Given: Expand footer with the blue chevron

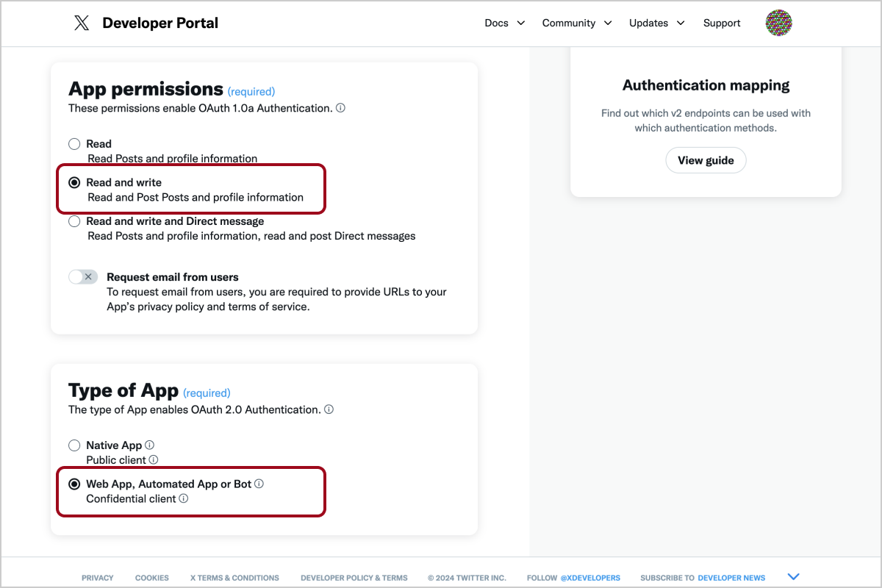Looking at the screenshot, I should (793, 576).
